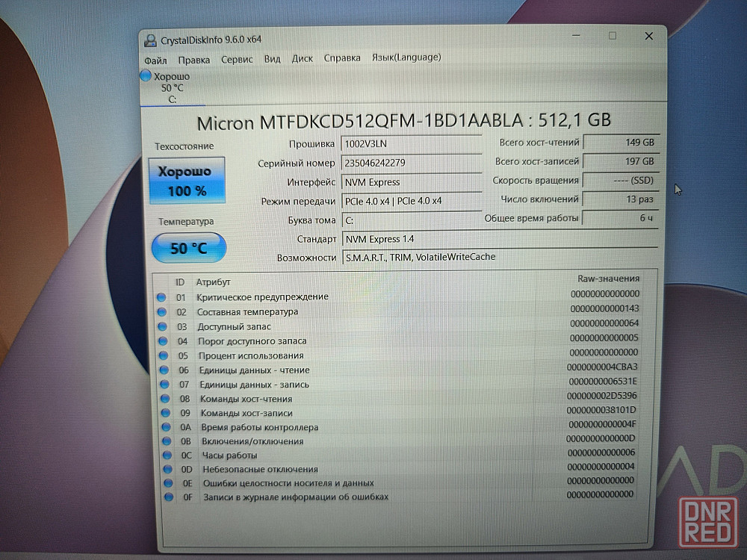Click the Стандарт field NVM Express 1.4
The height and width of the screenshot is (560, 747).
500,239
